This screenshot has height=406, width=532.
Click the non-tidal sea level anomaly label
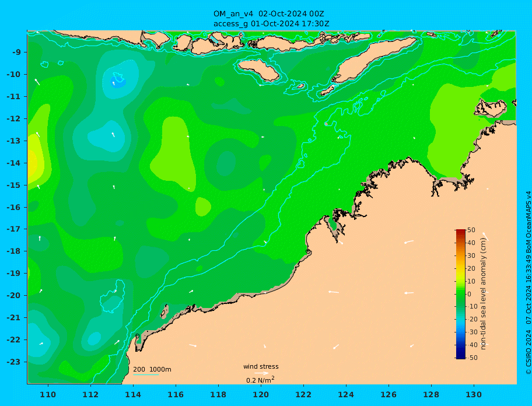point(484,294)
